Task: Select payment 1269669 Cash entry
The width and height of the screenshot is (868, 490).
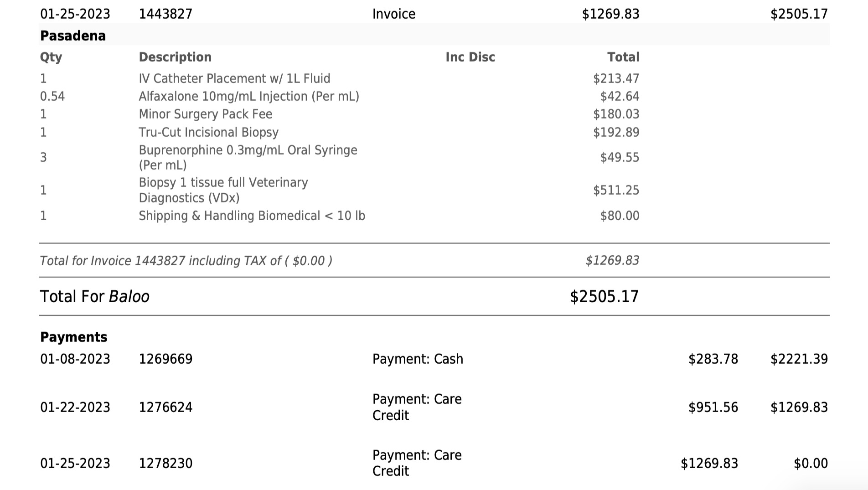Action: (x=434, y=359)
